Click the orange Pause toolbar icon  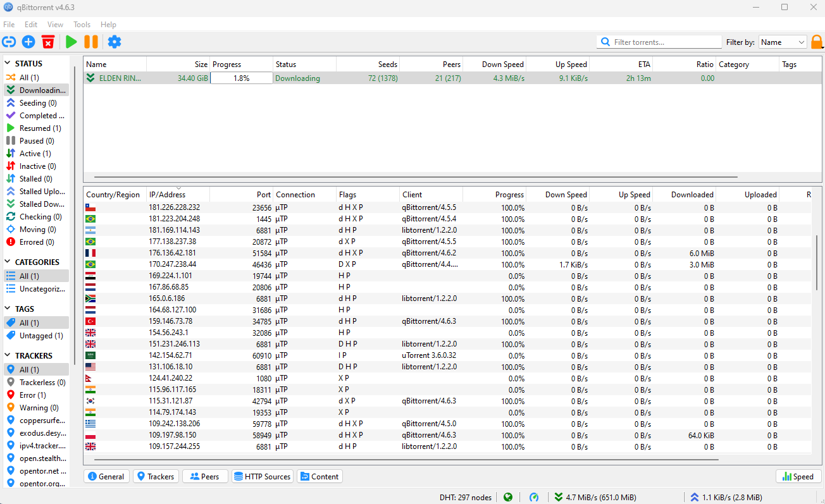click(x=91, y=42)
